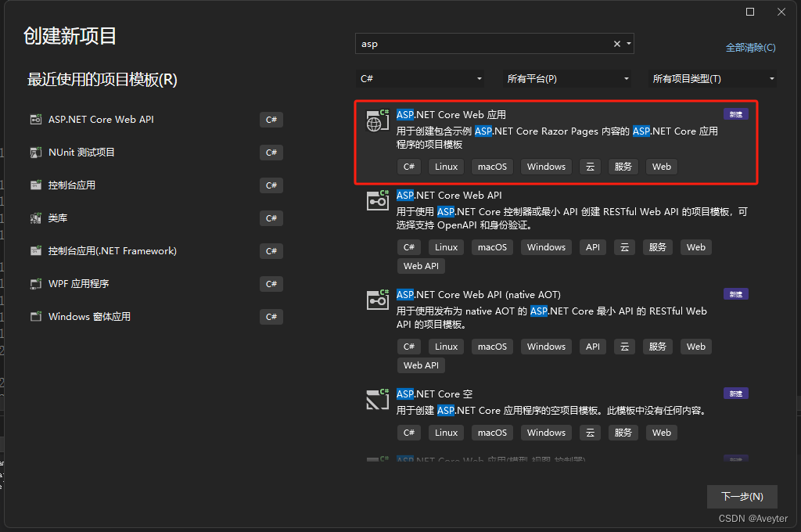The height and width of the screenshot is (532, 801).
Task: Click the 控制台应用(.NET Framework) template icon
Action: click(x=36, y=251)
